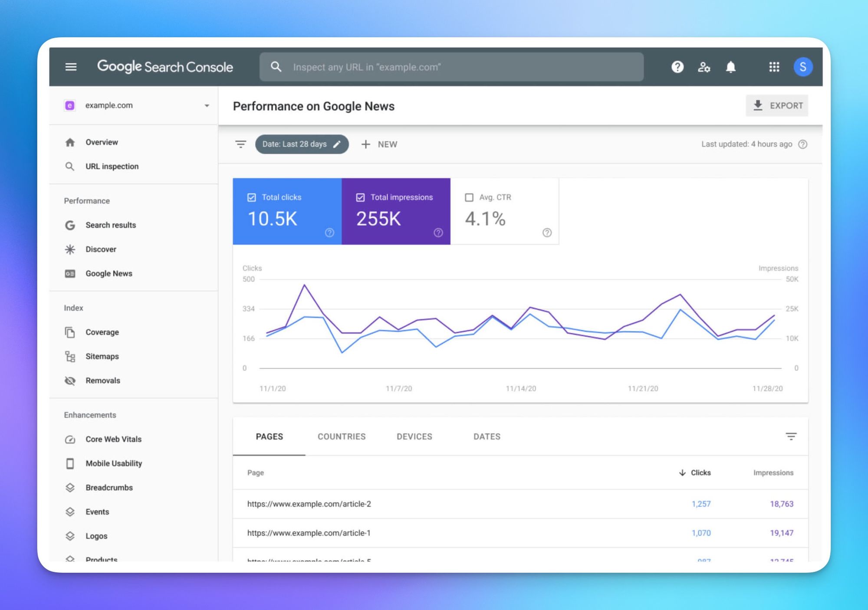Open the notifications bell

731,67
